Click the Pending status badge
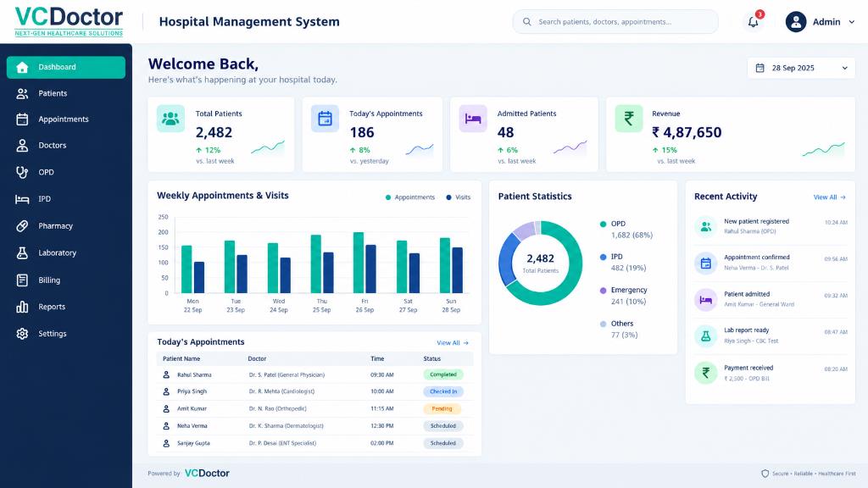Screen dimensions: 868x488 [442, 409]
